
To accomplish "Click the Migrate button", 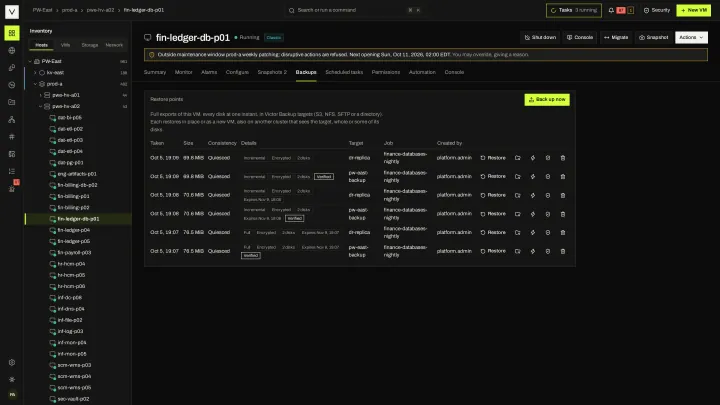I will tap(616, 37).
